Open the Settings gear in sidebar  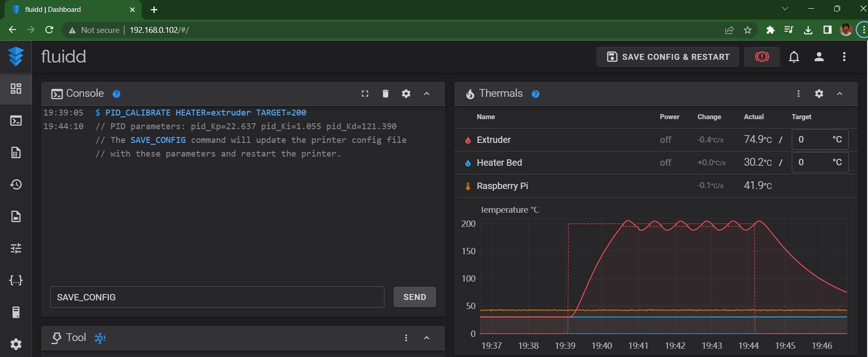tap(16, 344)
